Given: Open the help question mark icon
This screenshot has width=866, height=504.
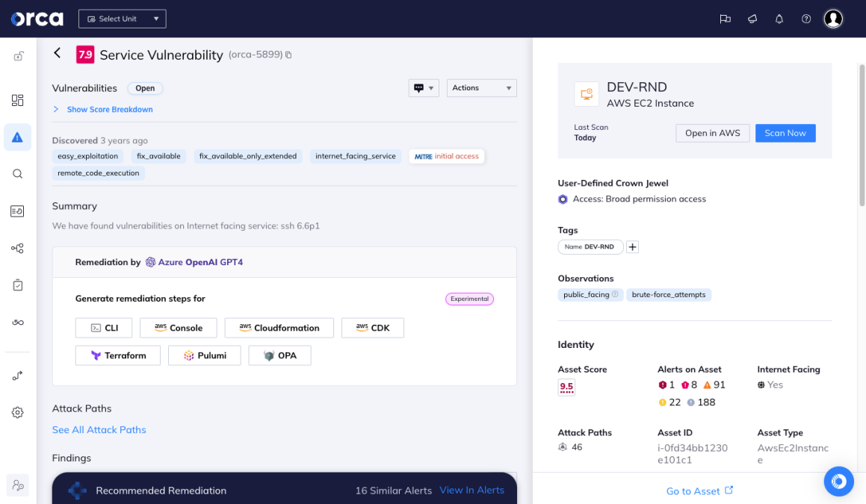Looking at the screenshot, I should 806,19.
